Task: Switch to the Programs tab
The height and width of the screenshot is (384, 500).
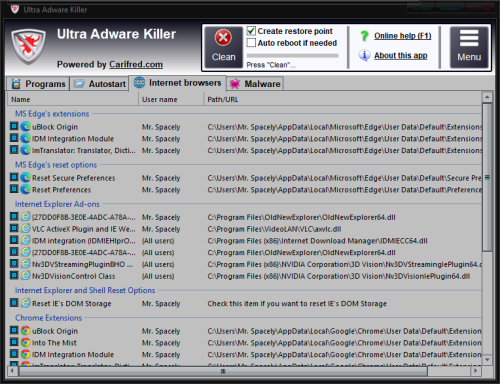Action: [38, 84]
